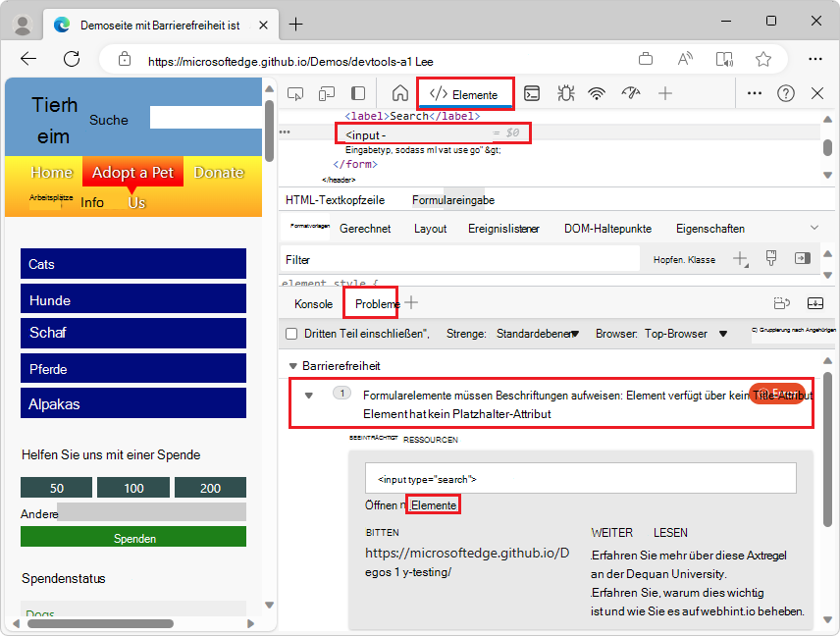840x636 pixels.
Task: Check the favorites star in address bar
Action: [x=762, y=59]
